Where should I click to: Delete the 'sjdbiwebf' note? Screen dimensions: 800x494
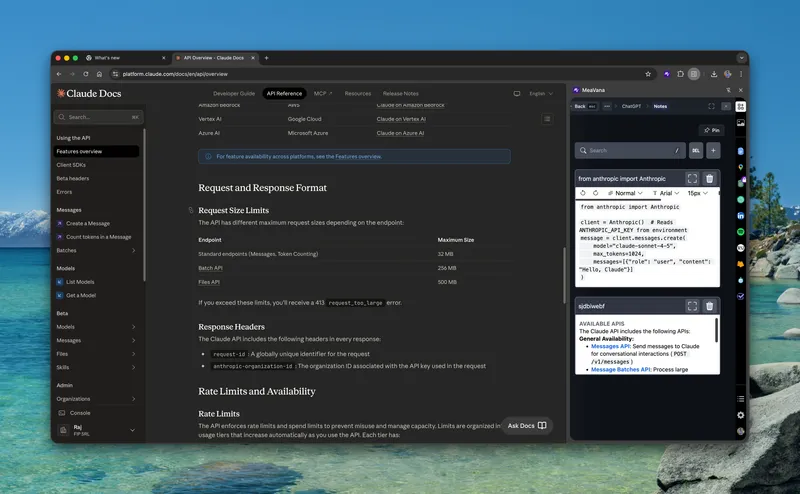[710, 306]
